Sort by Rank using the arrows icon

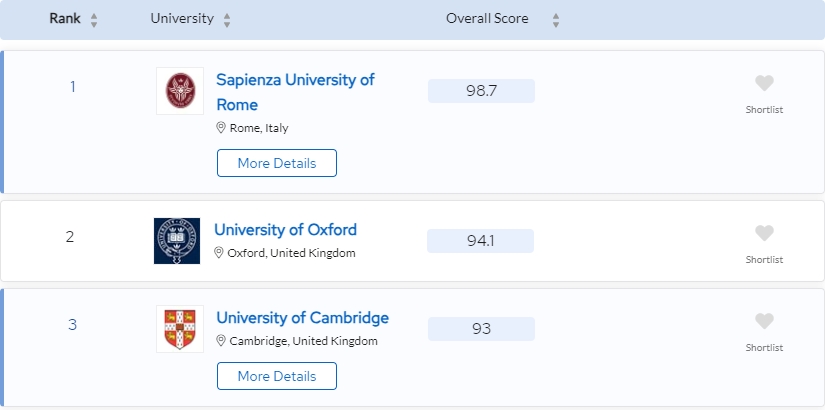(x=94, y=20)
